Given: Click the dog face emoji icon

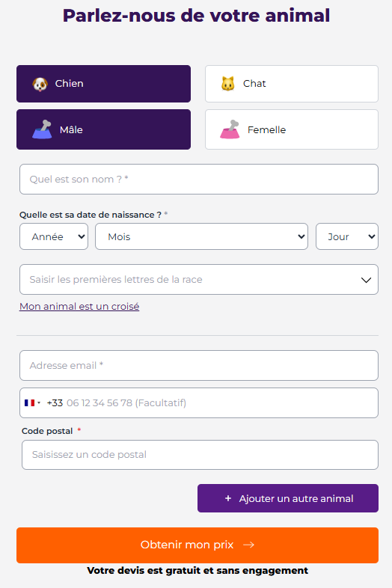Looking at the screenshot, I should click(x=40, y=84).
